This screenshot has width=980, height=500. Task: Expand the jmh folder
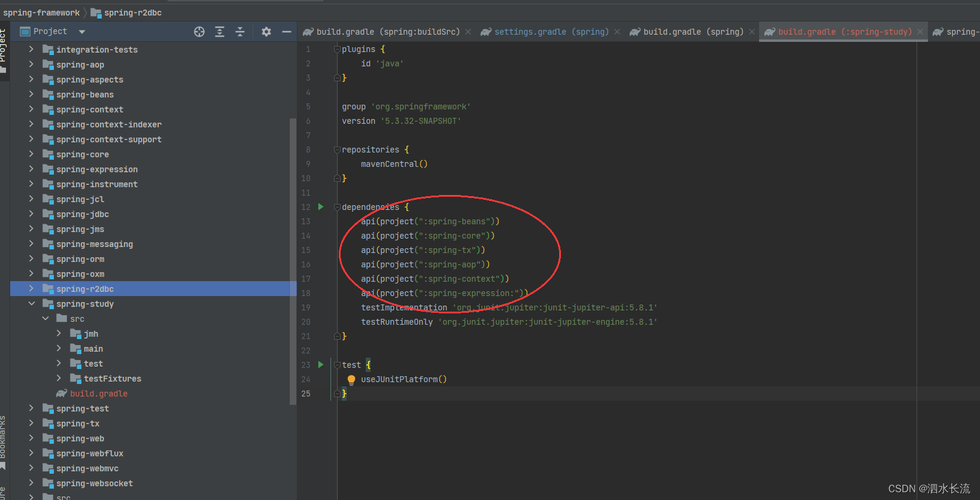(x=59, y=333)
